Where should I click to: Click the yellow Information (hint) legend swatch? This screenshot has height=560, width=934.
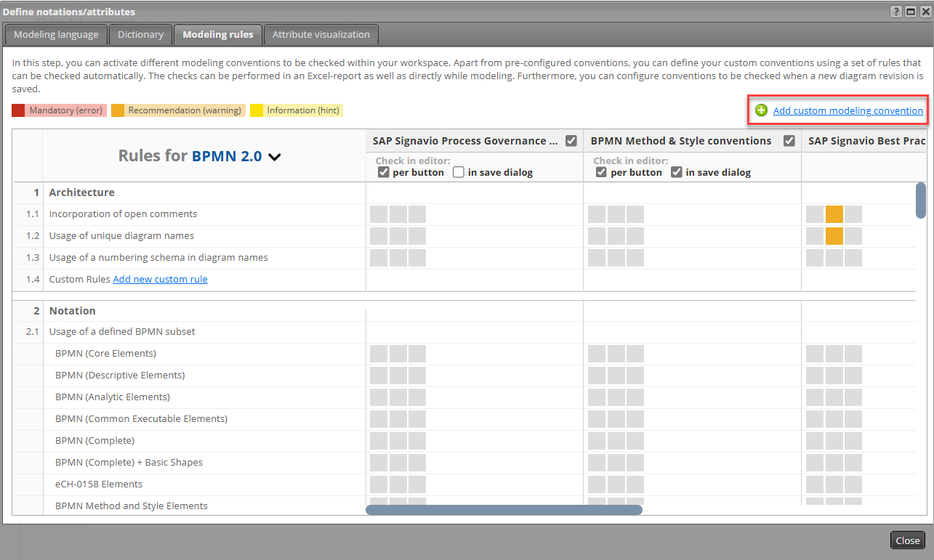pos(257,110)
